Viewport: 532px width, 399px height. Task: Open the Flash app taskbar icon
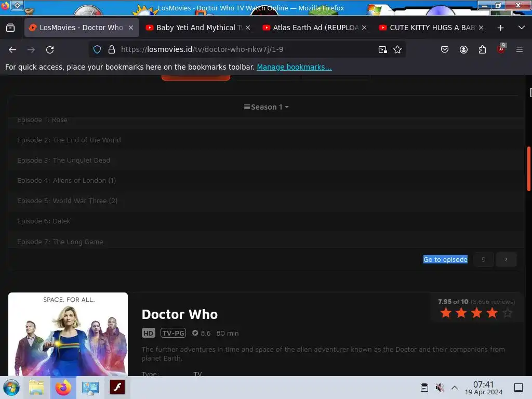click(117, 387)
